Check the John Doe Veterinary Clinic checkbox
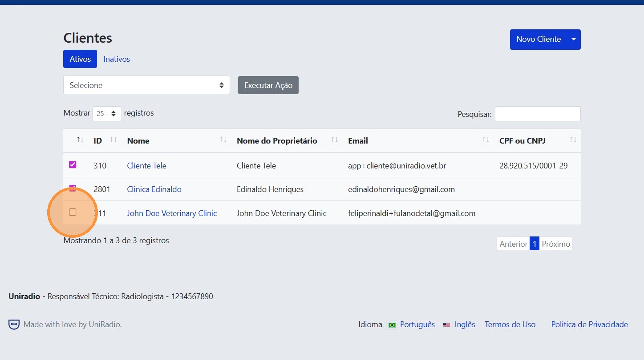644x360 pixels. coord(73,212)
